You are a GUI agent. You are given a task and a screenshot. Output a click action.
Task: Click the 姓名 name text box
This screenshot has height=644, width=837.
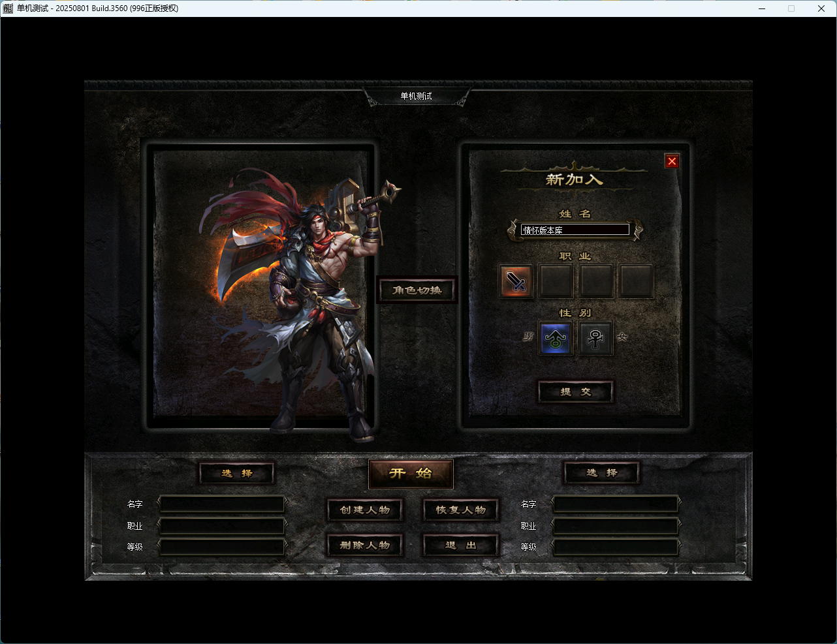point(575,230)
